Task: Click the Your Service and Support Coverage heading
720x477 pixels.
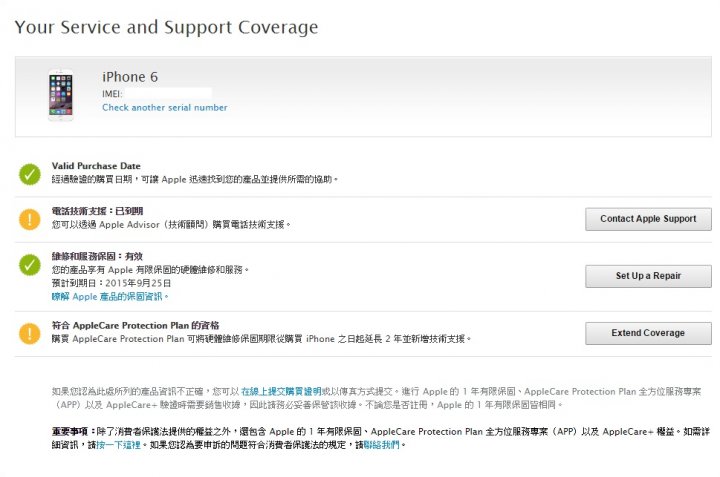Action: (166, 27)
